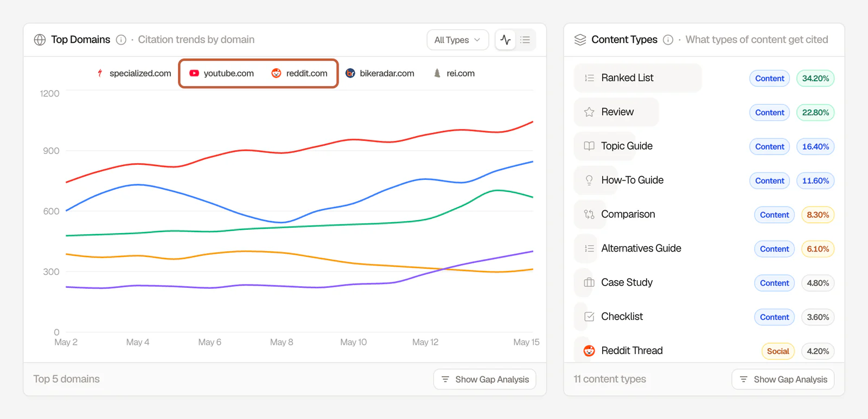Toggle the specialized.com series label
The height and width of the screenshot is (419, 868).
tap(140, 73)
